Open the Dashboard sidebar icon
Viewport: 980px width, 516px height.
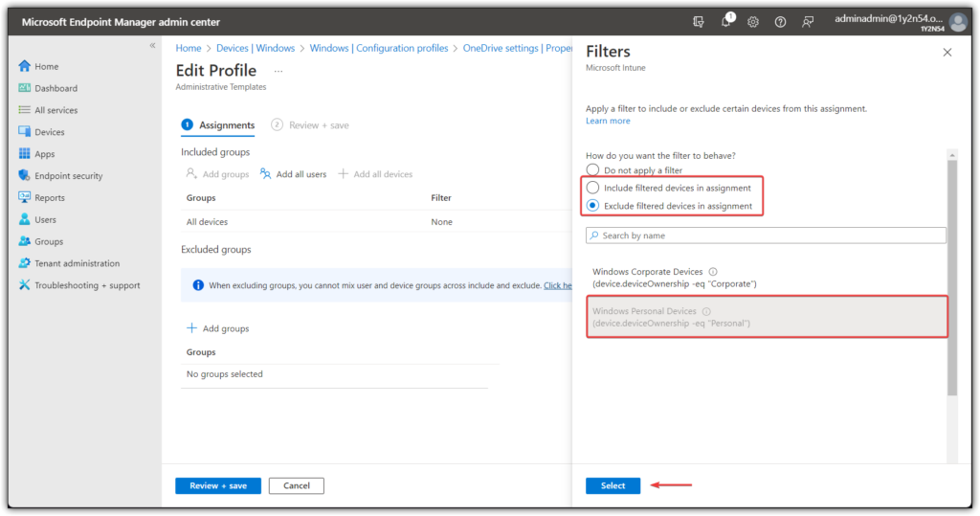(24, 88)
